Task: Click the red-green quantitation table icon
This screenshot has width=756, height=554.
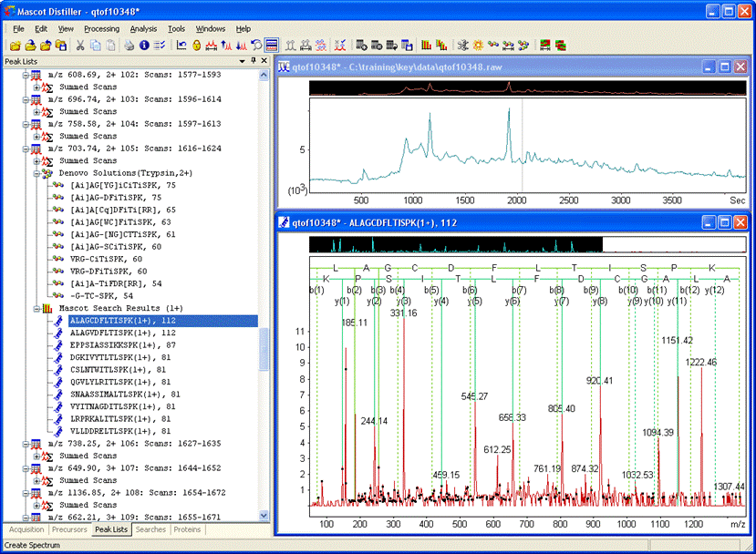Action: [x=544, y=46]
